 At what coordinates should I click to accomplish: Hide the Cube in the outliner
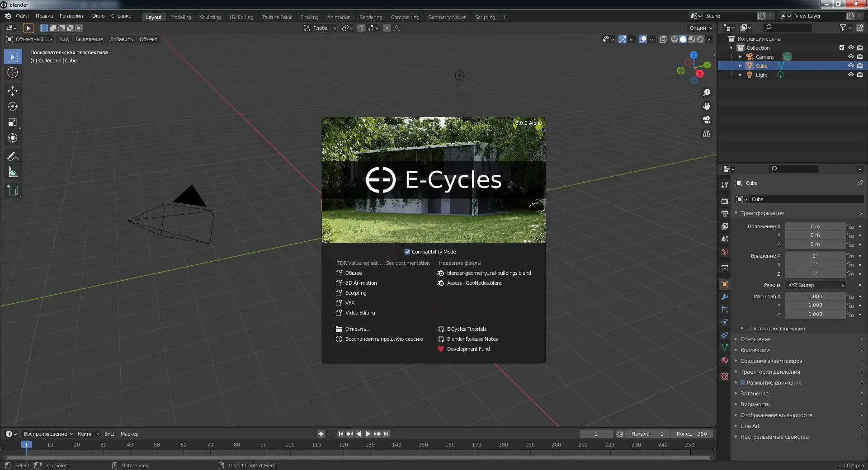850,66
